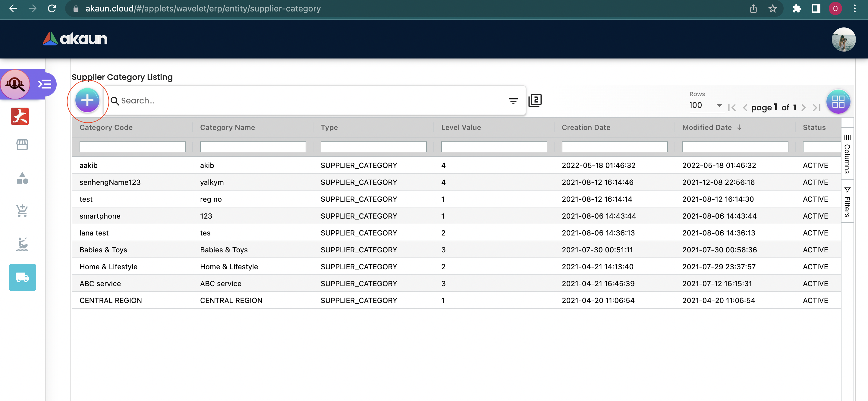
Task: Open the delivery truck sidebar icon
Action: coord(22,277)
